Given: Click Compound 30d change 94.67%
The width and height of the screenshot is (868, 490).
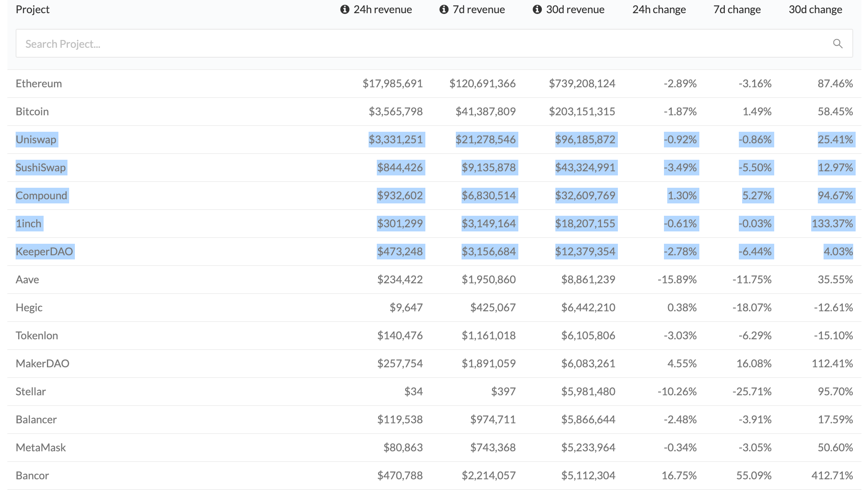Looking at the screenshot, I should 835,196.
